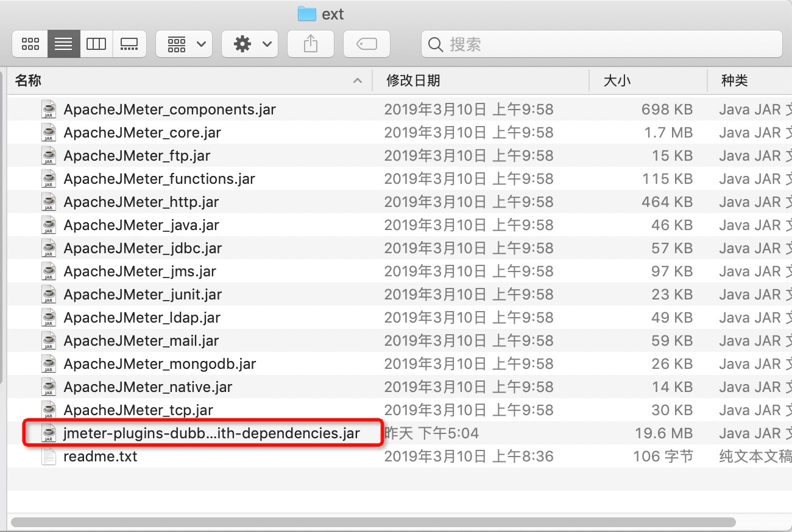Click the JAR icon of ApacheJMeter_ldap.jar
The height and width of the screenshot is (532, 792).
click(49, 318)
